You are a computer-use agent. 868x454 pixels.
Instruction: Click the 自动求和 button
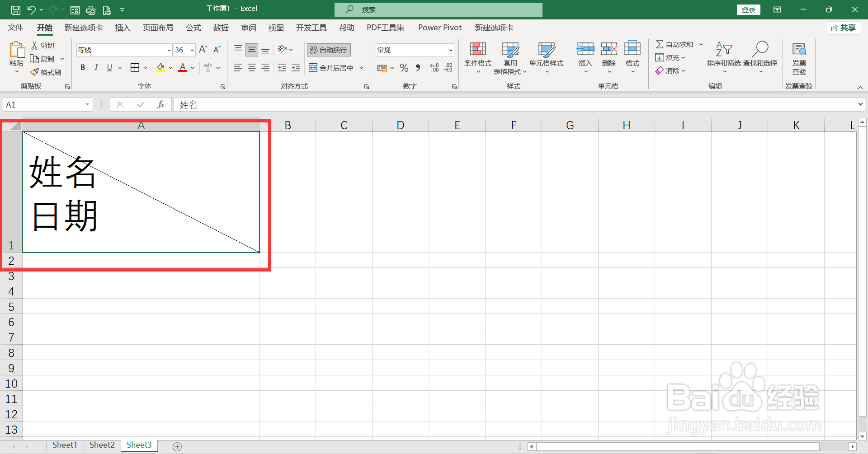[675, 44]
